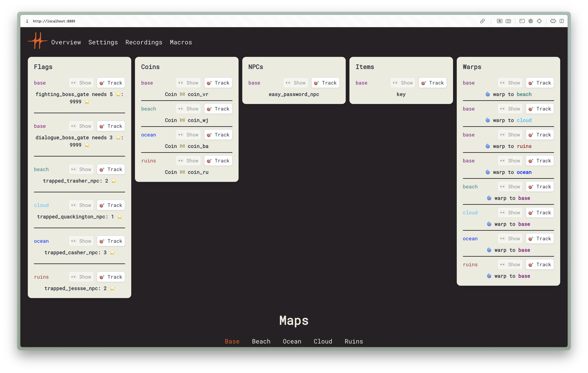This screenshot has height=373, width=588.
Task: Open the terminal console icon
Action: click(x=522, y=21)
